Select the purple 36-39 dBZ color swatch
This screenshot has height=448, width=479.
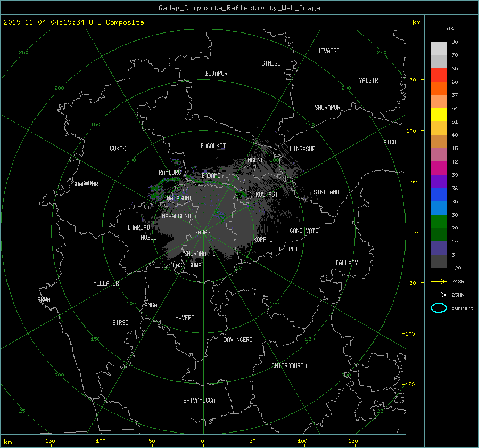(x=439, y=182)
